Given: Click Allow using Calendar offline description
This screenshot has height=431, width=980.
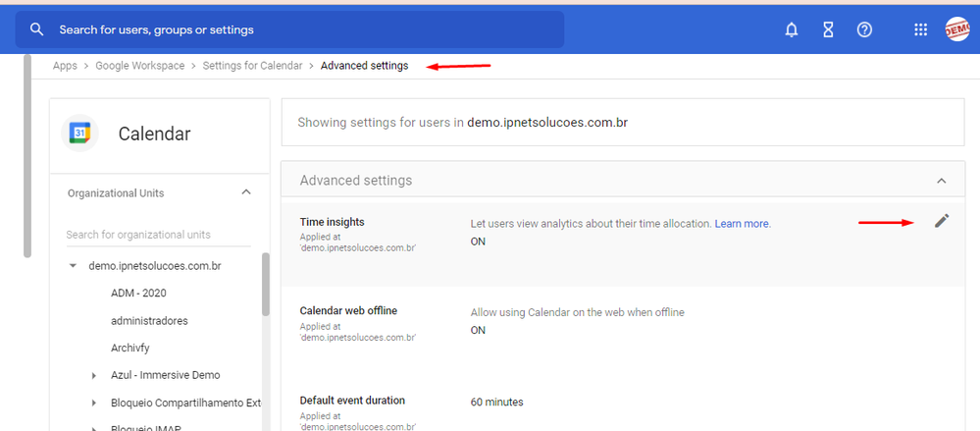Looking at the screenshot, I should [578, 312].
